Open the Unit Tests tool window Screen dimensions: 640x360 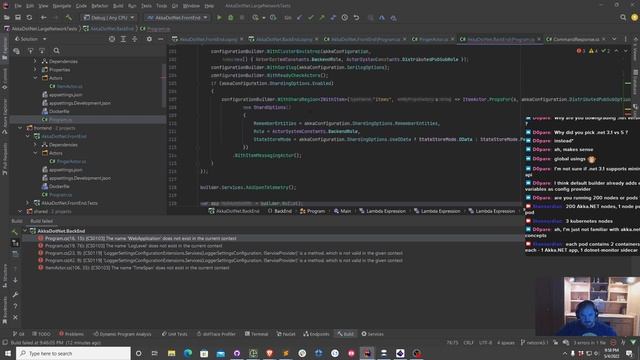coord(174,334)
